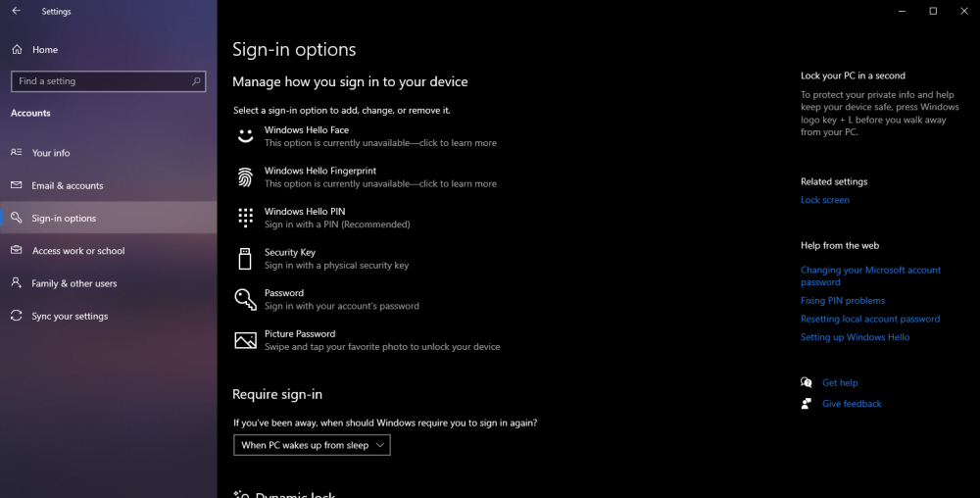Viewport: 980px width, 498px height.
Task: Select the Password key icon
Action: tap(245, 299)
